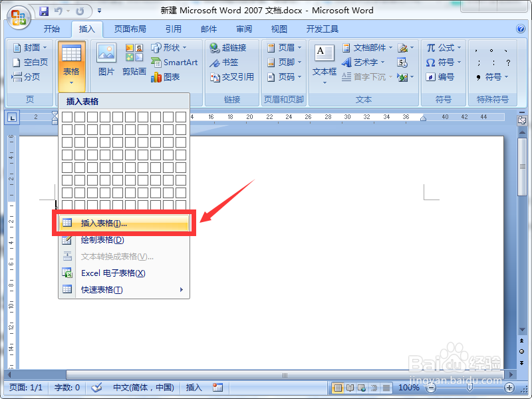Save the document using floppy disk icon
This screenshot has width=532, height=399.
tap(44, 11)
